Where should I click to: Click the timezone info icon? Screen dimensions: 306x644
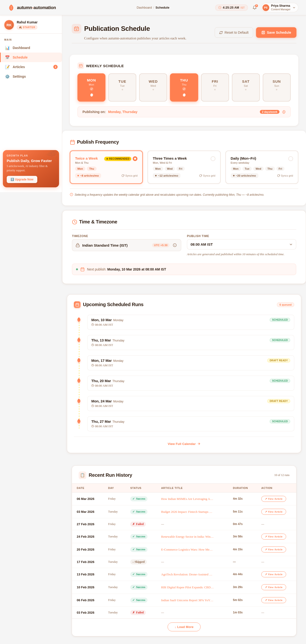pos(175,245)
